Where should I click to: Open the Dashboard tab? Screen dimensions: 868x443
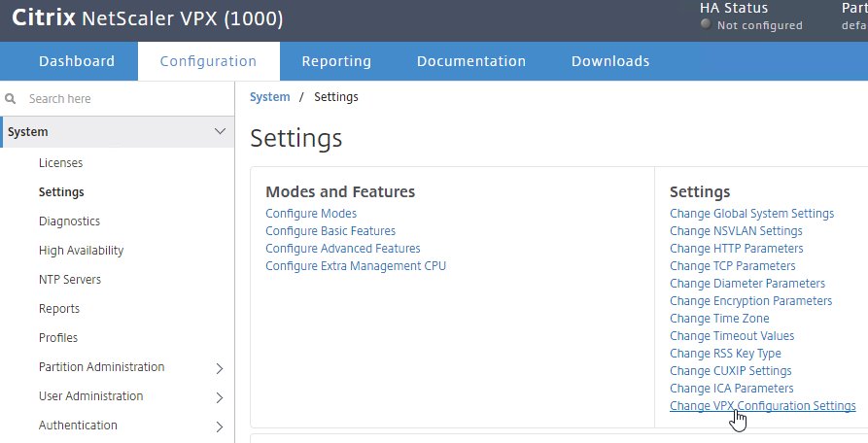(77, 61)
